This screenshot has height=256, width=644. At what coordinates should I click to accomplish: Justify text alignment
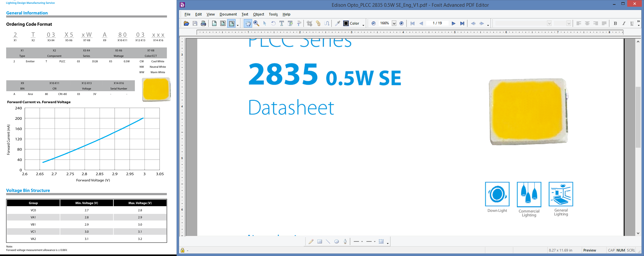604,23
